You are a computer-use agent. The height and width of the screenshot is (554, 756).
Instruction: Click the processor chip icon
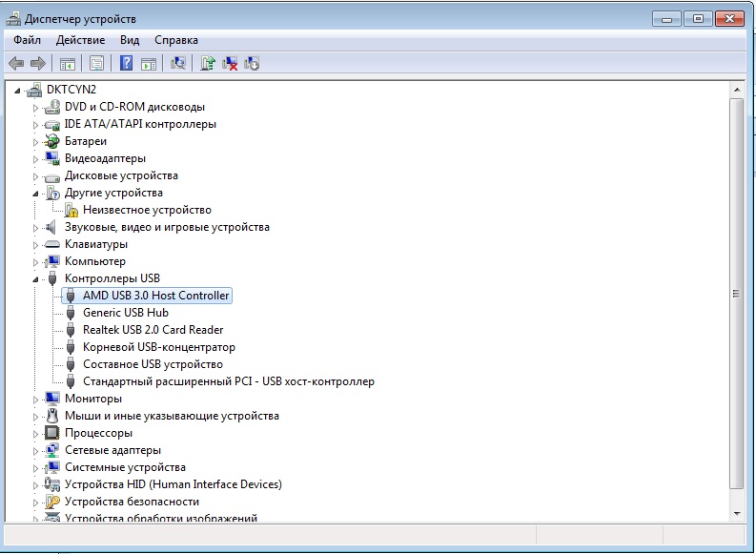click(52, 433)
